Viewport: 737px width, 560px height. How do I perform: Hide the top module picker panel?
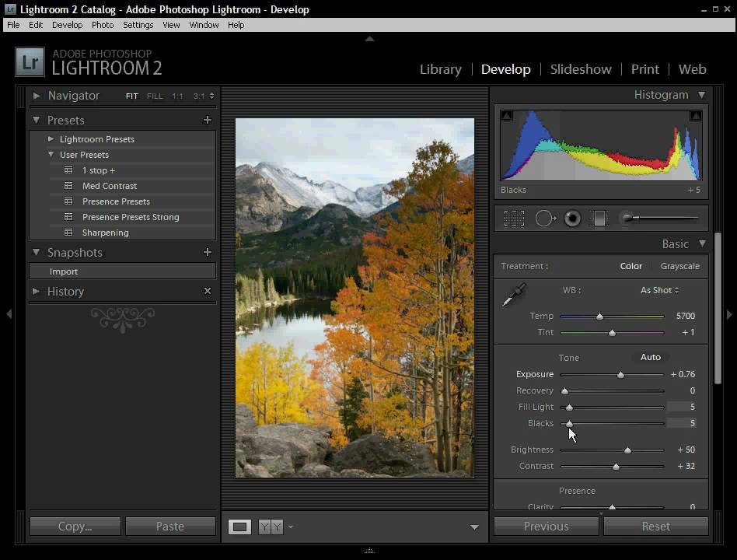[x=370, y=39]
